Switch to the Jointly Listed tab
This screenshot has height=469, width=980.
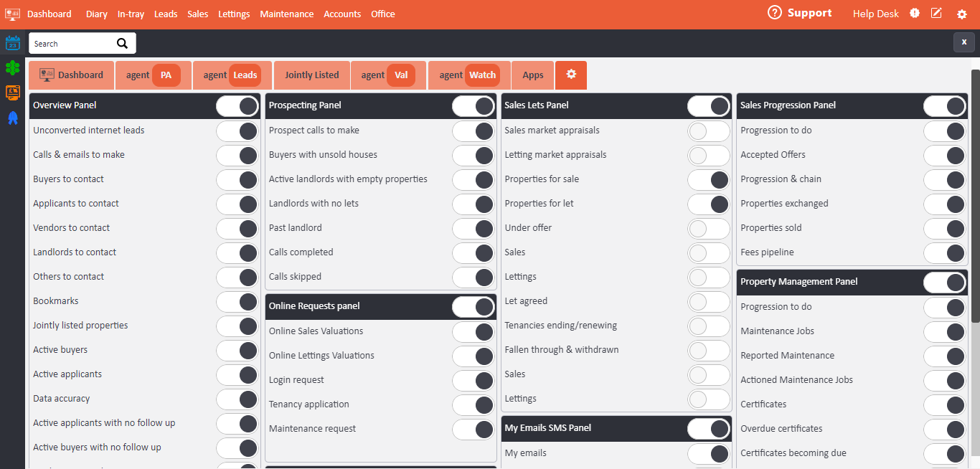tap(311, 75)
